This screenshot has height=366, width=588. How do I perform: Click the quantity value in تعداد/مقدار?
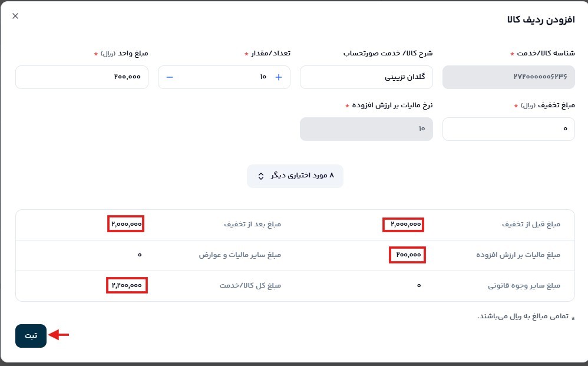[263, 77]
